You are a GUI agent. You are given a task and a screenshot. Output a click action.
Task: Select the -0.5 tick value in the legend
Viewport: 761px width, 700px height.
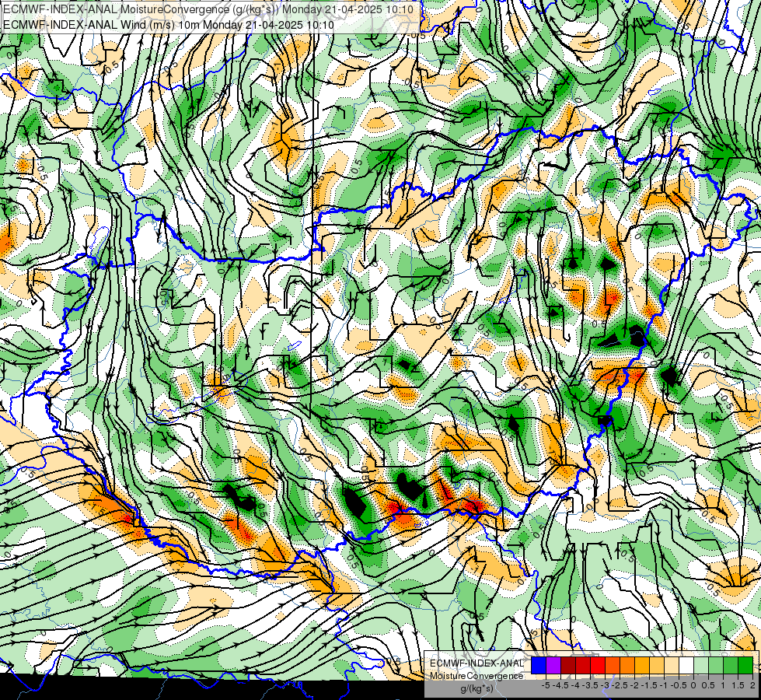click(x=679, y=685)
